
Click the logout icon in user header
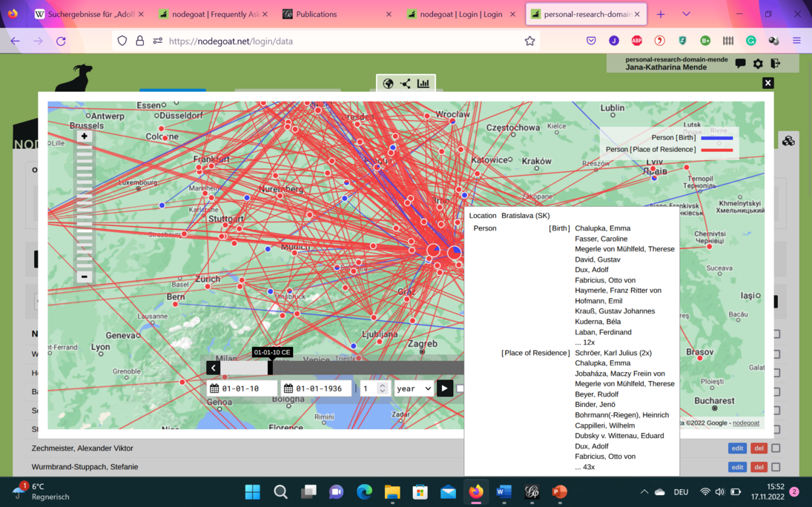point(776,64)
